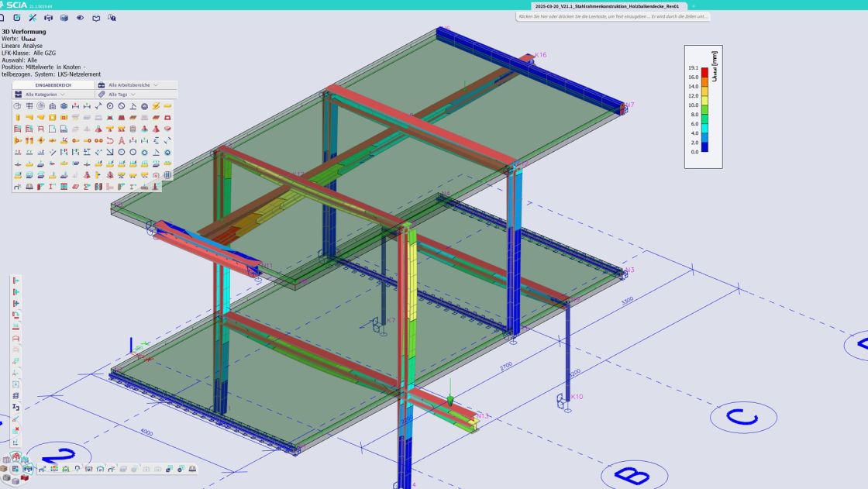Click the crossed tools icon in top toolbar
868x489 pixels.
click(x=33, y=17)
